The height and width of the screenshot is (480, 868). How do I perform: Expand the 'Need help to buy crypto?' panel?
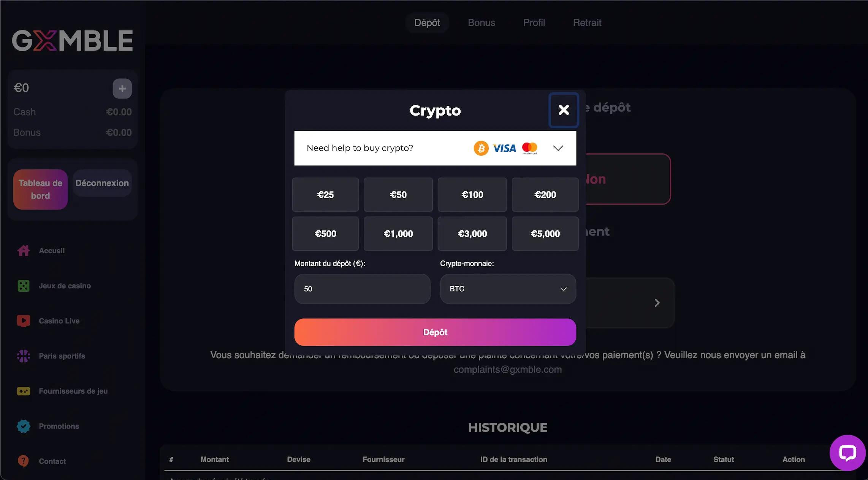tap(558, 148)
